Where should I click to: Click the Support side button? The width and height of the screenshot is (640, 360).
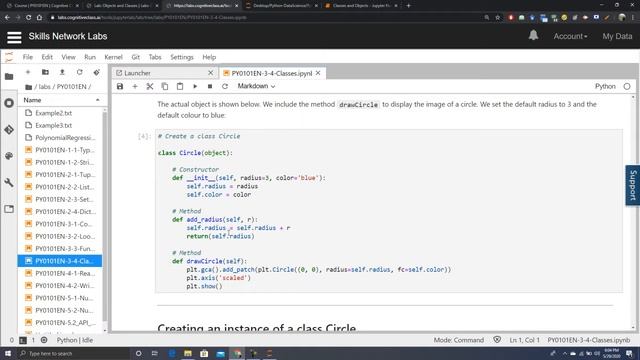(633, 185)
